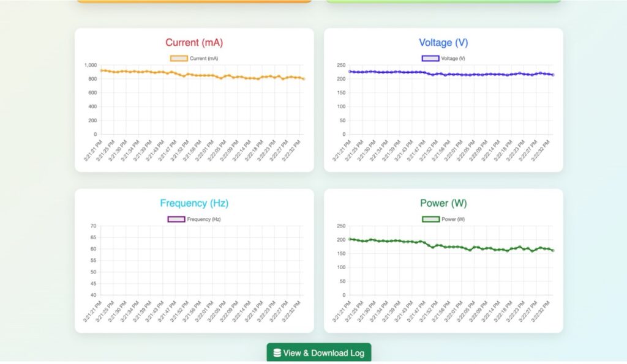Click the last data point on the Power chart
The width and height of the screenshot is (627, 364).
553,250
